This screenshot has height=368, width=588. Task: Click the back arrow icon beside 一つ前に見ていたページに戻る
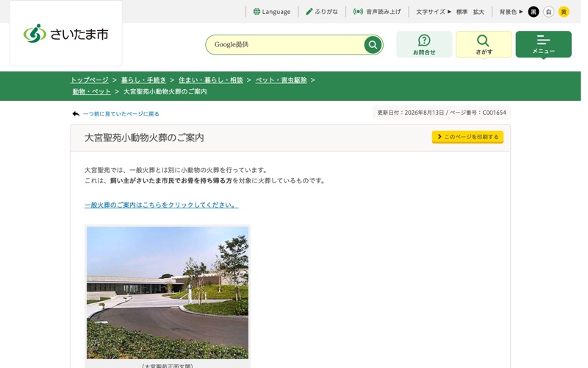coord(76,114)
